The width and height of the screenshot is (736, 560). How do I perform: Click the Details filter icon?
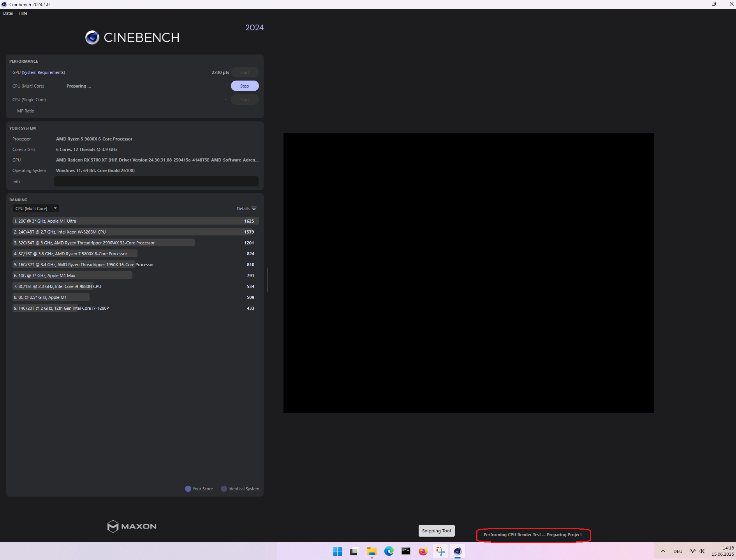pos(254,209)
